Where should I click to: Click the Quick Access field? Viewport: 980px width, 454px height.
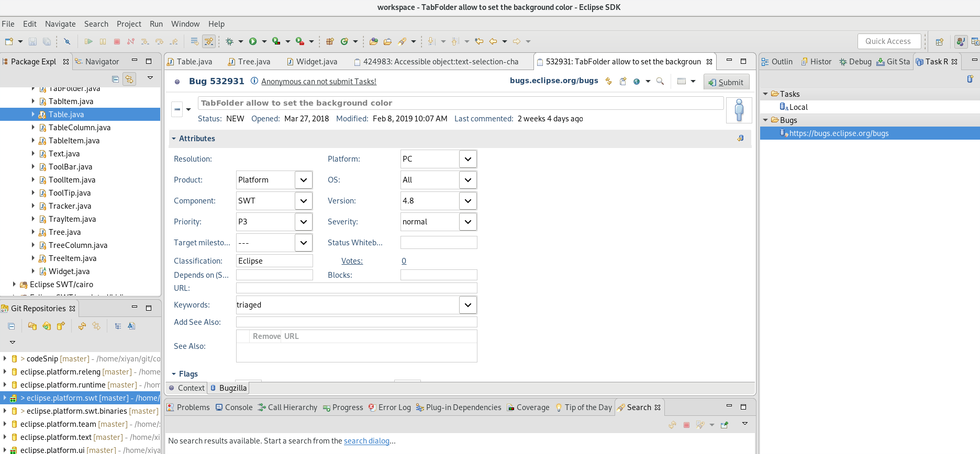click(889, 41)
